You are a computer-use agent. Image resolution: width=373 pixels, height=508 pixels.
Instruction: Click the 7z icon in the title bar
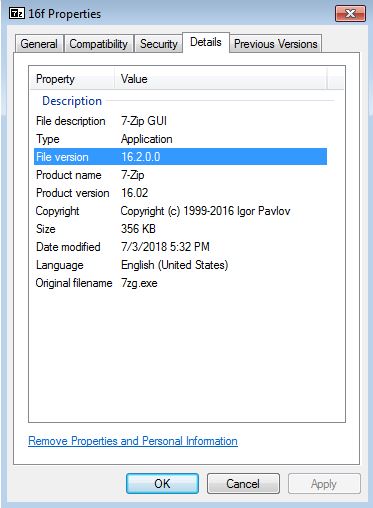17,13
